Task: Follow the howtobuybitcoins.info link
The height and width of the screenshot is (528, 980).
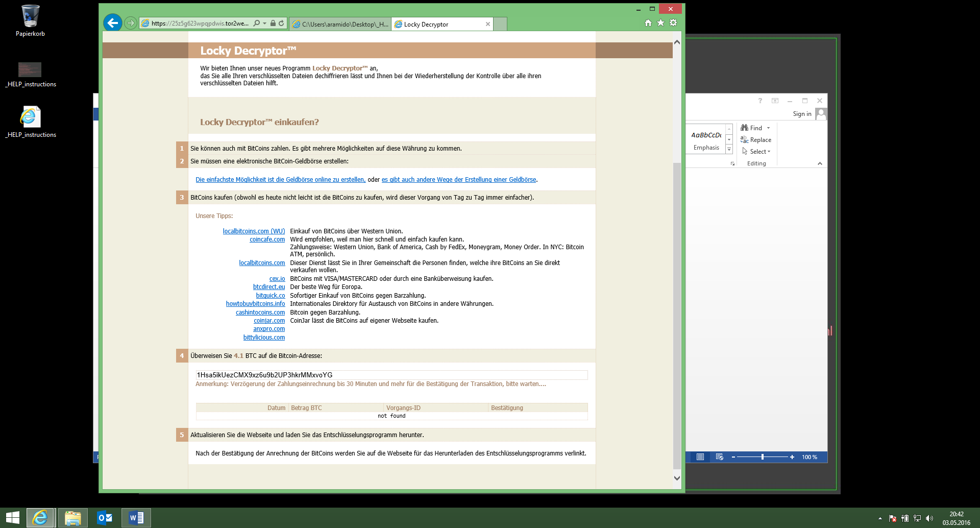Action: point(255,304)
